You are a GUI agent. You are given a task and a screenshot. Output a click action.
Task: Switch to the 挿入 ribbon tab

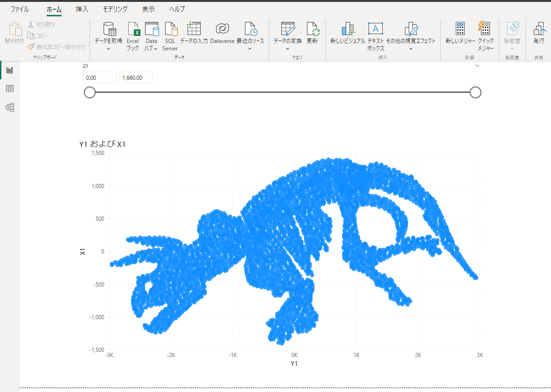click(82, 9)
